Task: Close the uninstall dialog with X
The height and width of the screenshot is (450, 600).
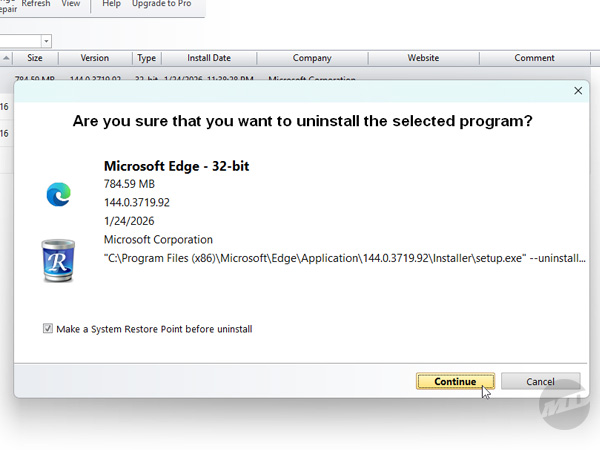Action: [x=577, y=90]
